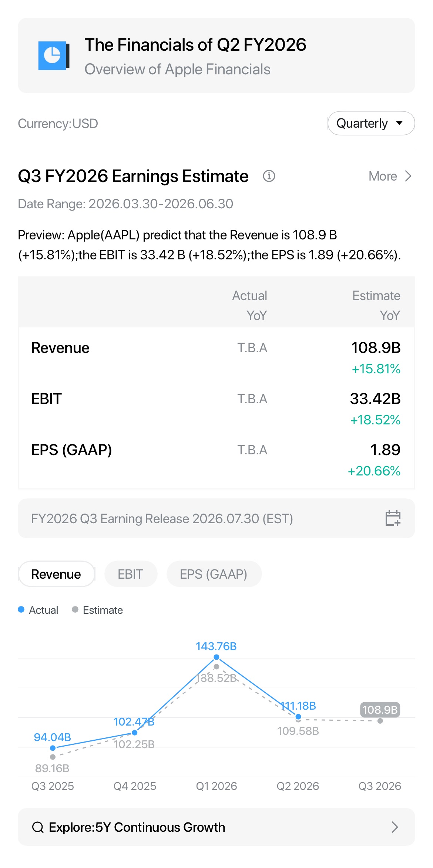Viewport: 433px width, 868px height.
Task: Click the 143.76B Q1 2026 data point
Action: point(216,657)
